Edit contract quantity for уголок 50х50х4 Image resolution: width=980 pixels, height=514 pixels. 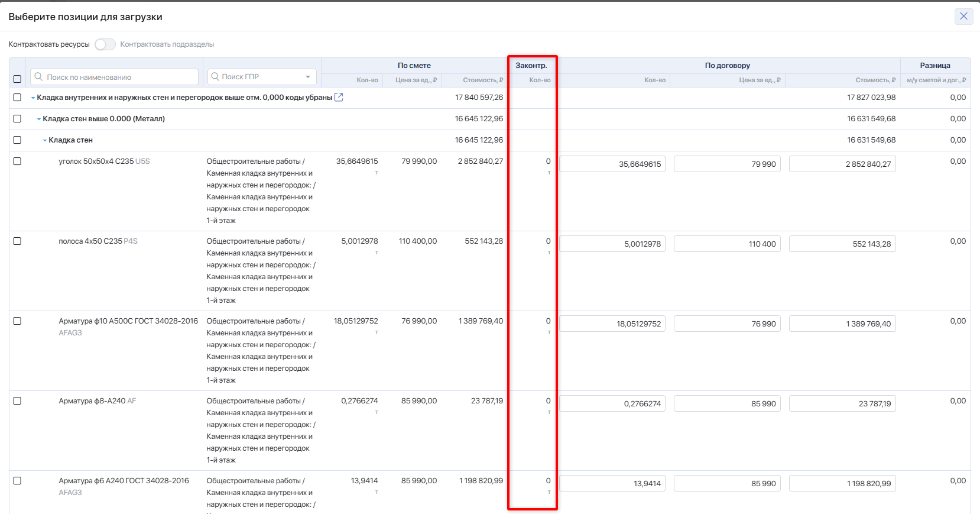[x=612, y=164]
